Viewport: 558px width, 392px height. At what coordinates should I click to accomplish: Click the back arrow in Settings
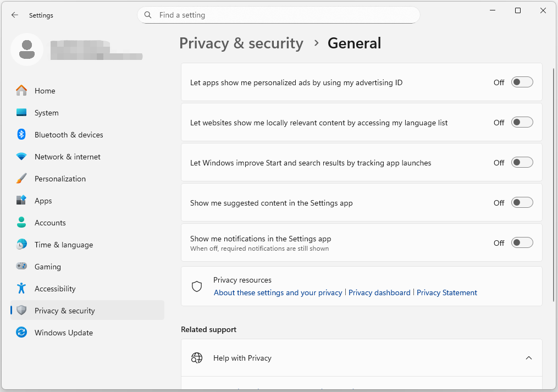coord(15,15)
